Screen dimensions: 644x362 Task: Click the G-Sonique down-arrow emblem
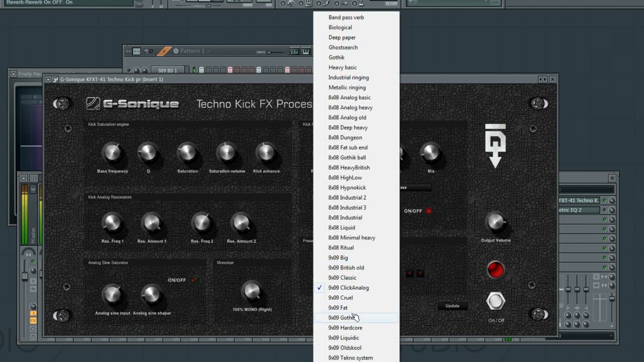[x=496, y=146]
